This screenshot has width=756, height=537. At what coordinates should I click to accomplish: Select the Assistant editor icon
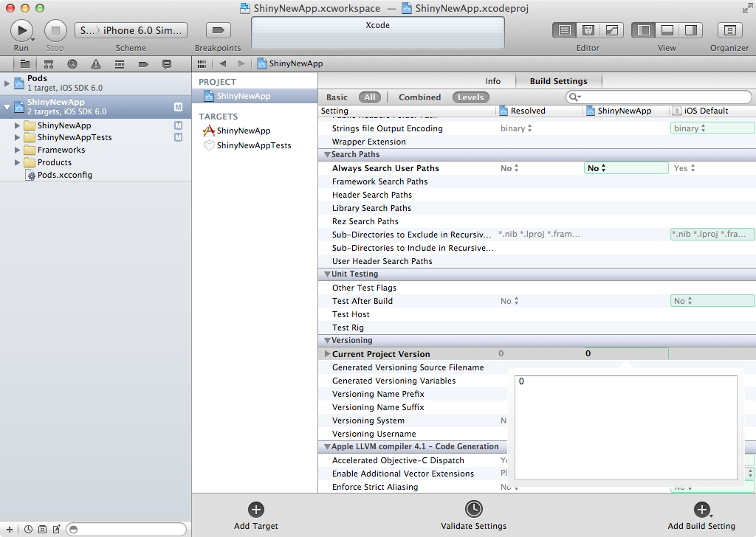click(588, 30)
